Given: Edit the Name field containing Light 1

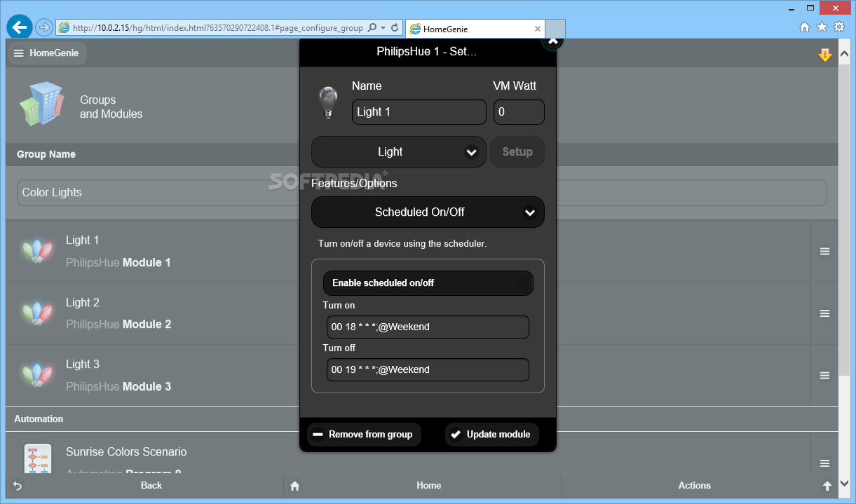Looking at the screenshot, I should 419,112.
